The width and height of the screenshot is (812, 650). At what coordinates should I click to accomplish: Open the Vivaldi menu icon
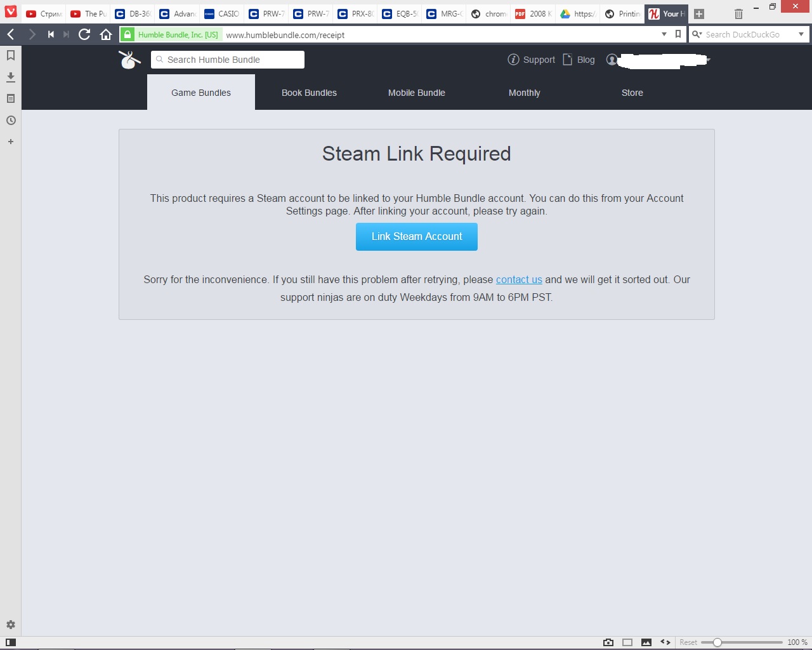click(11, 11)
